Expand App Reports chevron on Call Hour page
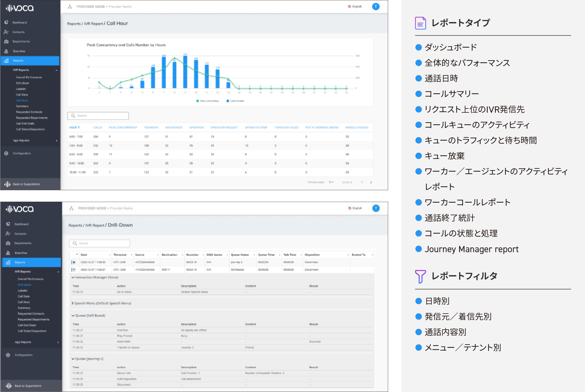This screenshot has width=585, height=392. [56, 141]
